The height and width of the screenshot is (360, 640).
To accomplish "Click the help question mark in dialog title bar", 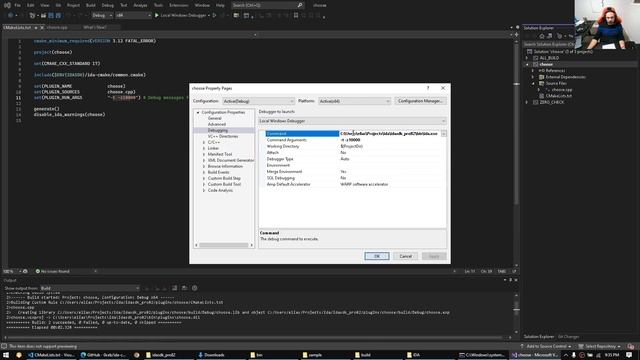I will (428, 88).
